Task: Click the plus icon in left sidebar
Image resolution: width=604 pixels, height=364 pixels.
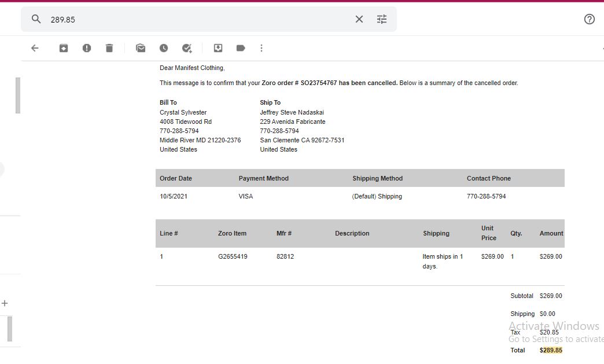Action: [x=5, y=303]
